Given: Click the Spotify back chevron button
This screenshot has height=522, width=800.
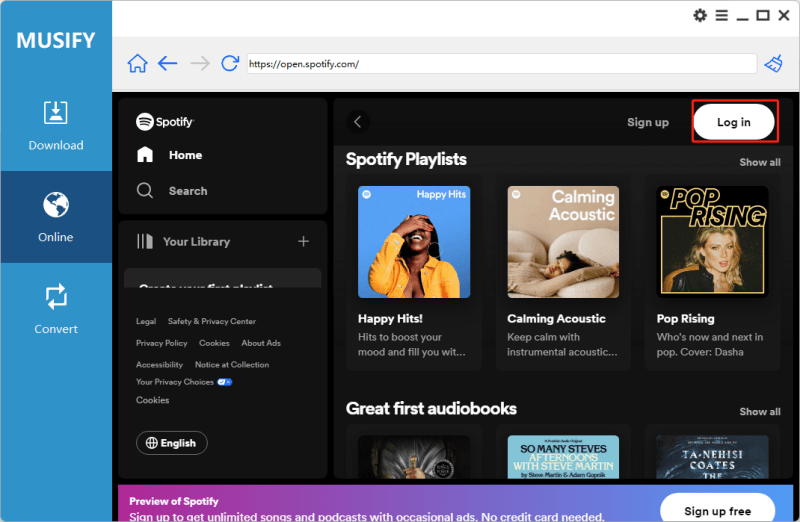Looking at the screenshot, I should coord(358,122).
